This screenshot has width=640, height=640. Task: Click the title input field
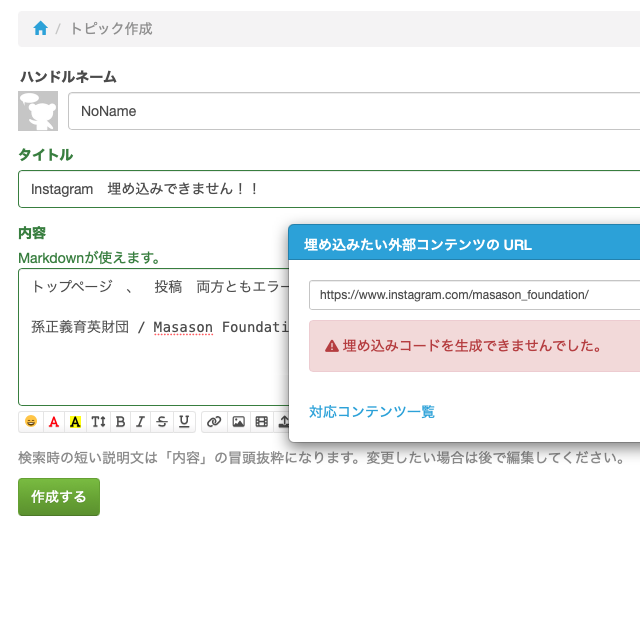(329, 189)
